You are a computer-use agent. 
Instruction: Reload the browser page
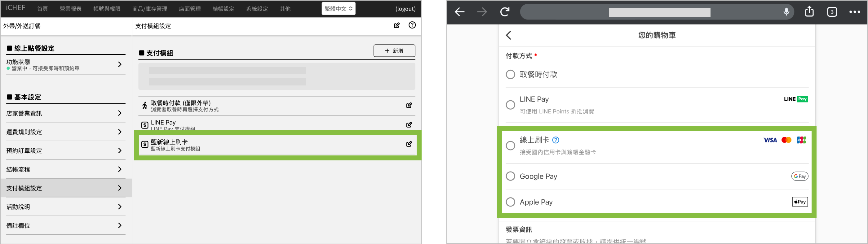pos(504,12)
